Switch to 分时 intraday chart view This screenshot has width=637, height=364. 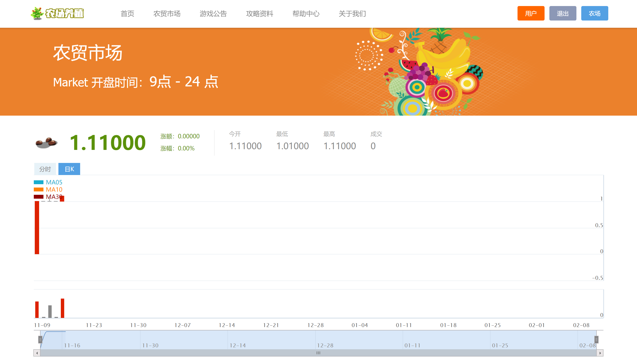click(x=45, y=169)
